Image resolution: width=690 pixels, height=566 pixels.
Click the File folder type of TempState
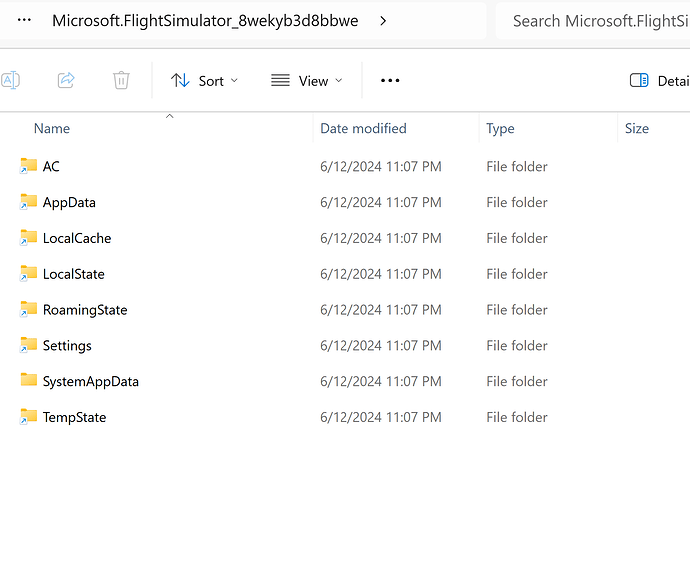(517, 417)
